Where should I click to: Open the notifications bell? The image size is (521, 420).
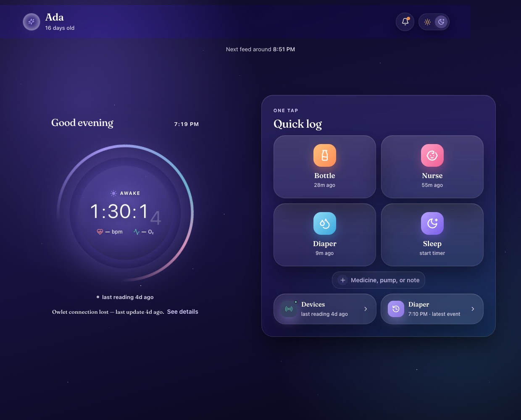click(x=405, y=22)
